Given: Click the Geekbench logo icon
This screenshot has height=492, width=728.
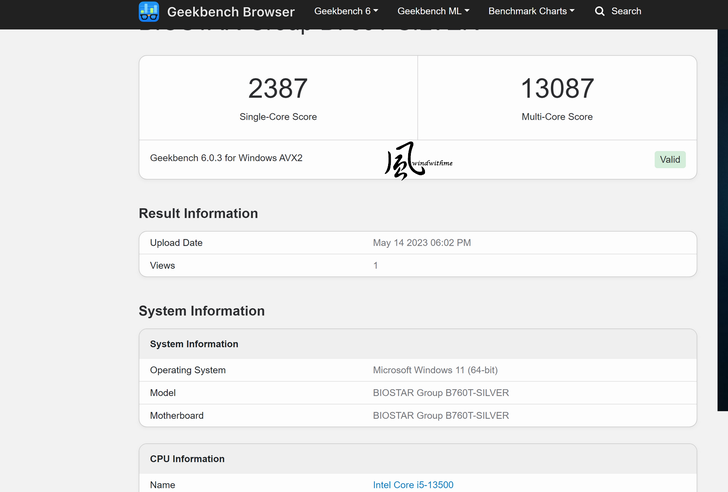Looking at the screenshot, I should 149,12.
